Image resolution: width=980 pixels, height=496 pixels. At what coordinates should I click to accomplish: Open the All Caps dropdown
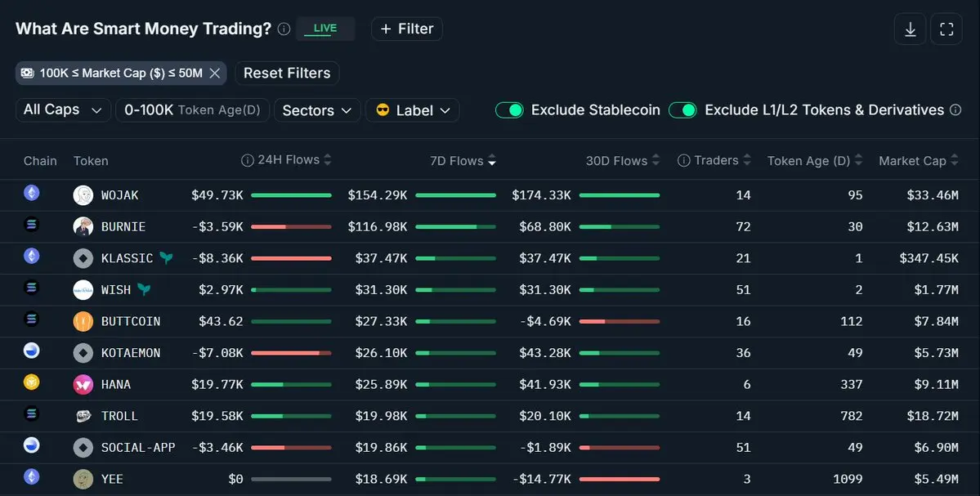[63, 110]
